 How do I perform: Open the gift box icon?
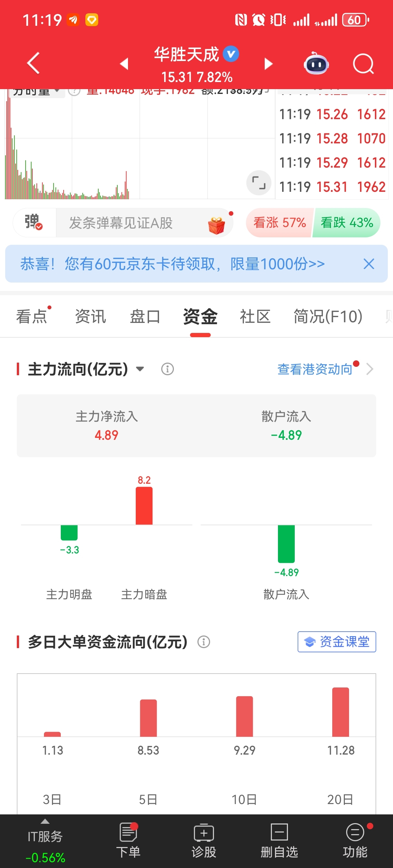pyautogui.click(x=217, y=225)
